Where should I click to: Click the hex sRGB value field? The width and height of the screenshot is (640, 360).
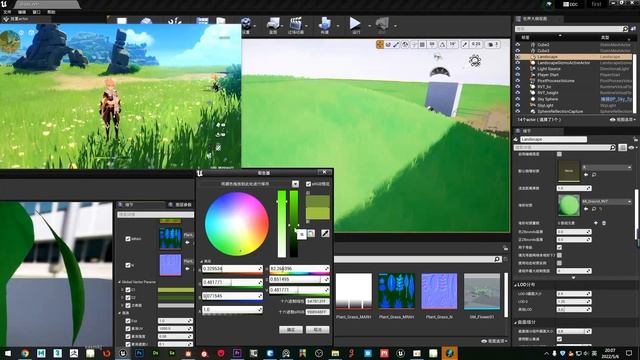coord(317,312)
